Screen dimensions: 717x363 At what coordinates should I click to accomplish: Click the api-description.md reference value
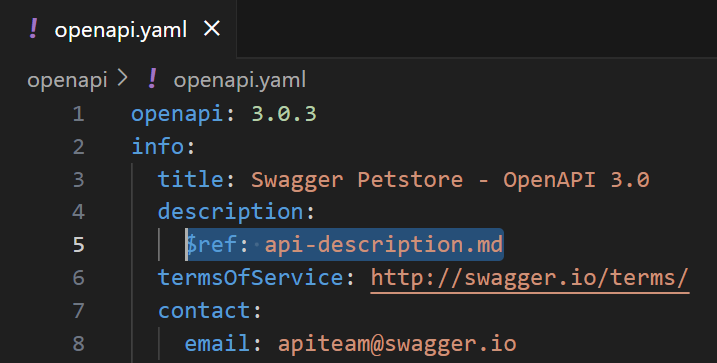point(384,245)
